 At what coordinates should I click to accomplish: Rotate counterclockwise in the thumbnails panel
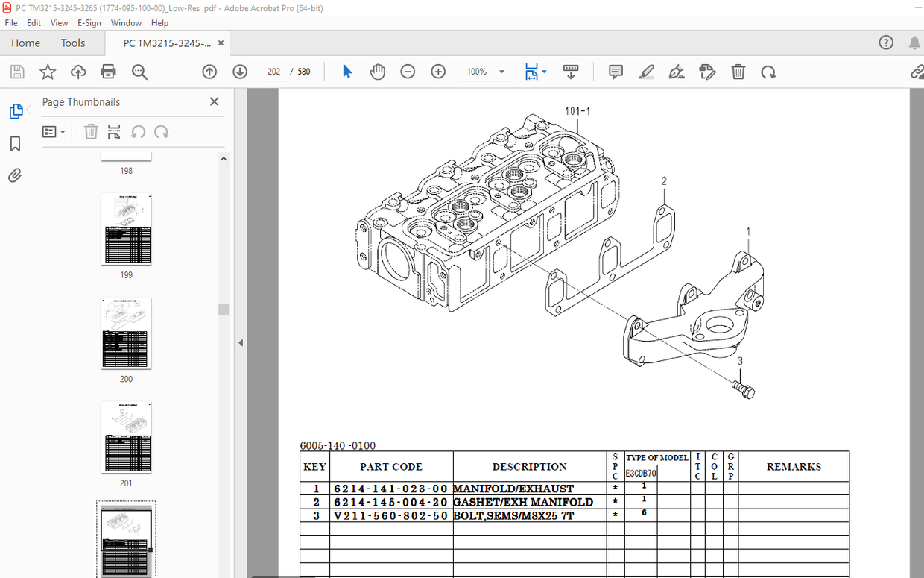(138, 131)
